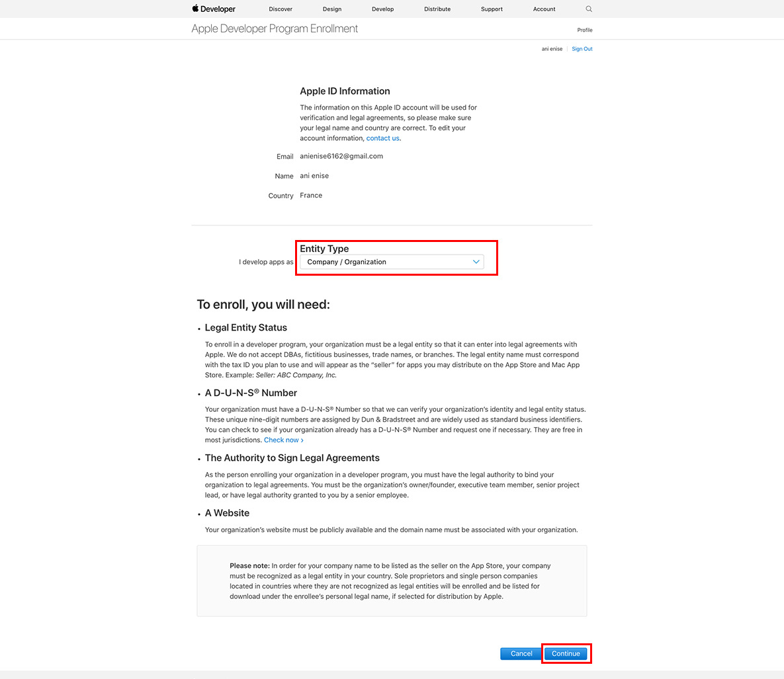Viewport: 784px width, 679px height.
Task: Select the email anienise6162@gmail.com text
Action: [341, 157]
